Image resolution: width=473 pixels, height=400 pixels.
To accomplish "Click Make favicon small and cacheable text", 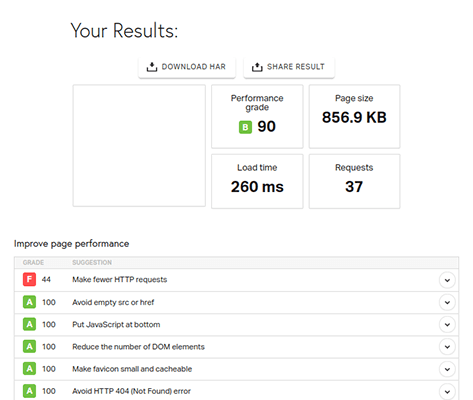I will click(132, 369).
